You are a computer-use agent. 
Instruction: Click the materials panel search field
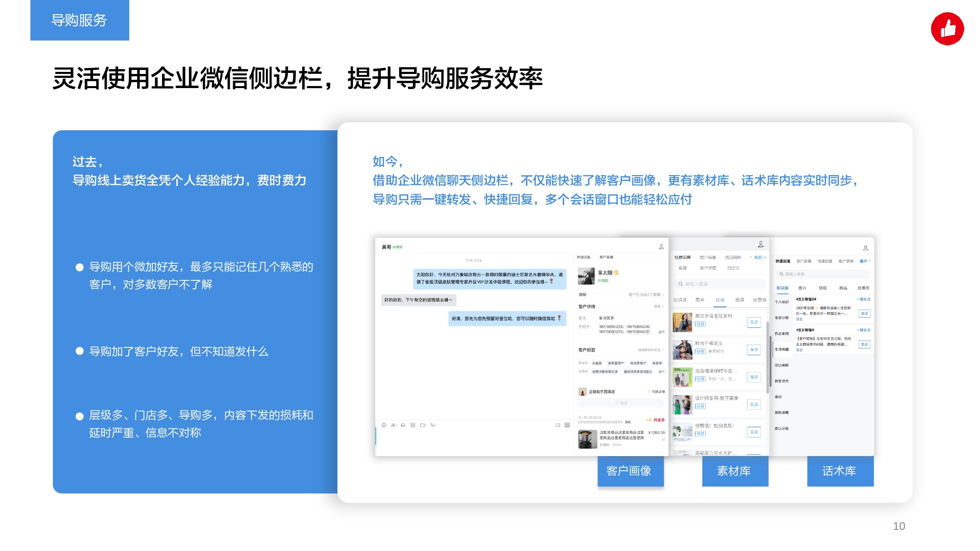[719, 284]
